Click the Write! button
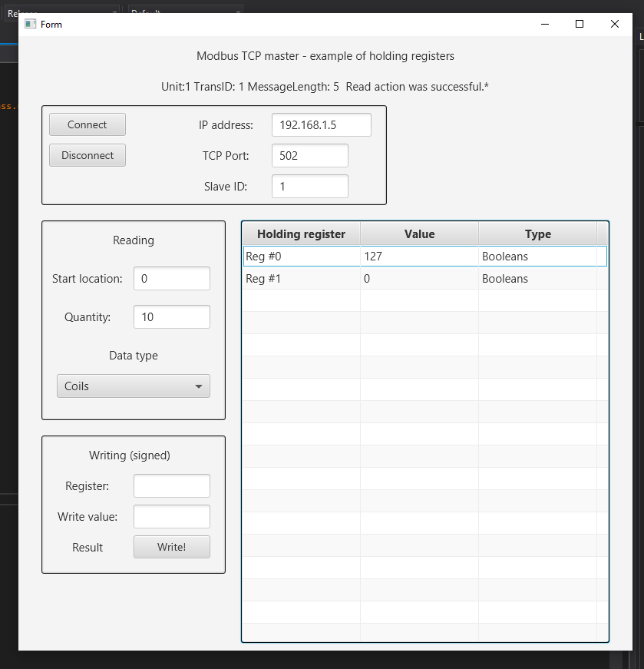644x669 pixels. [172, 547]
